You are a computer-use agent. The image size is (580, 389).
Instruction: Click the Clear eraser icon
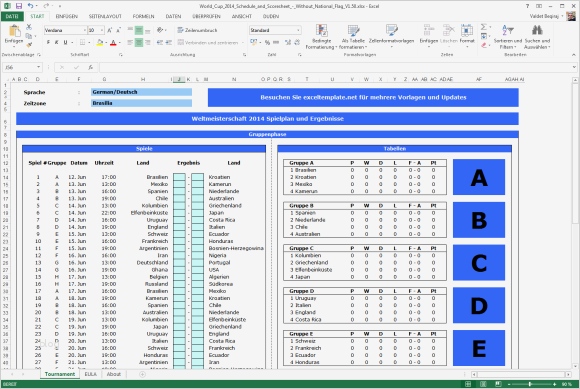tap(483, 45)
